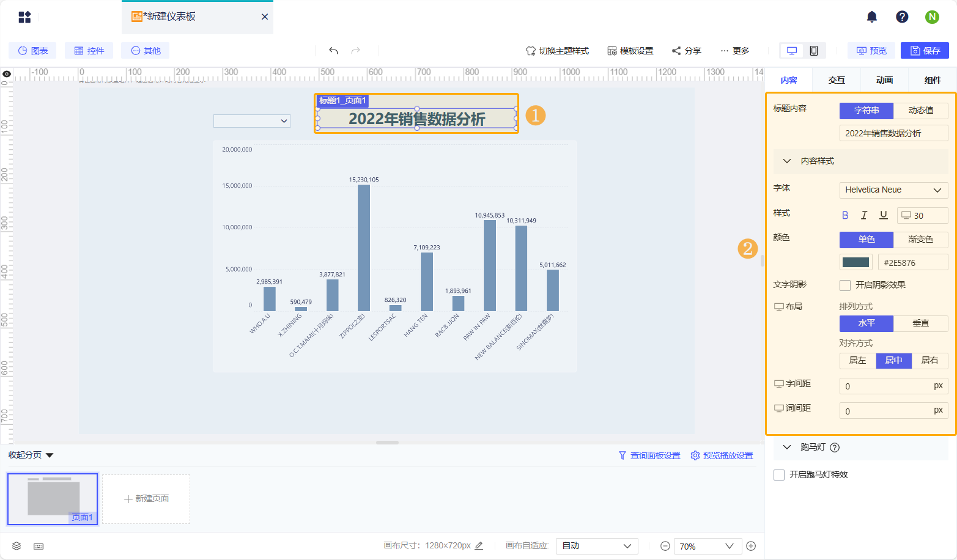
Task: Open keyboard shortcuts icon
Action: pos(39,546)
